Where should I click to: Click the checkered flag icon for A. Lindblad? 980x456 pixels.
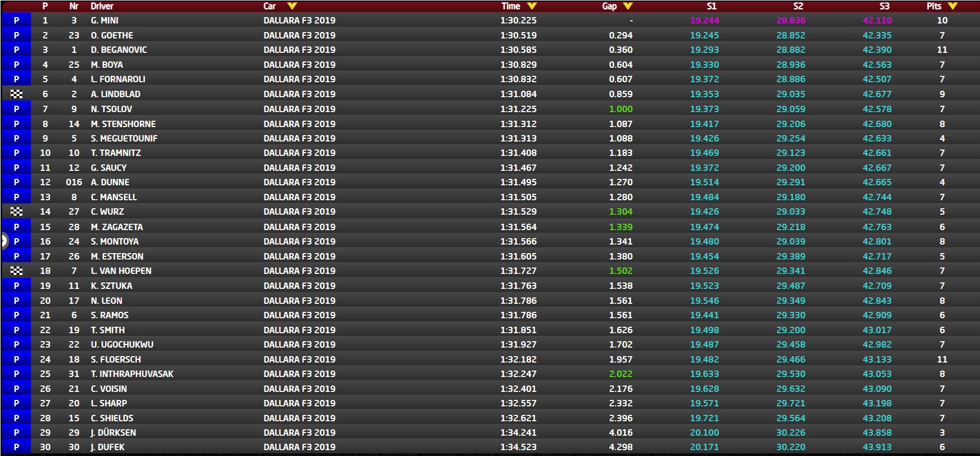pyautogui.click(x=17, y=94)
